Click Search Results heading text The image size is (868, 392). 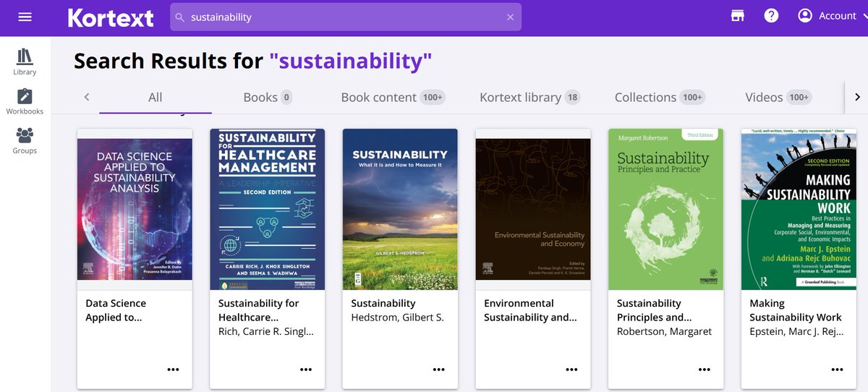coord(253,61)
